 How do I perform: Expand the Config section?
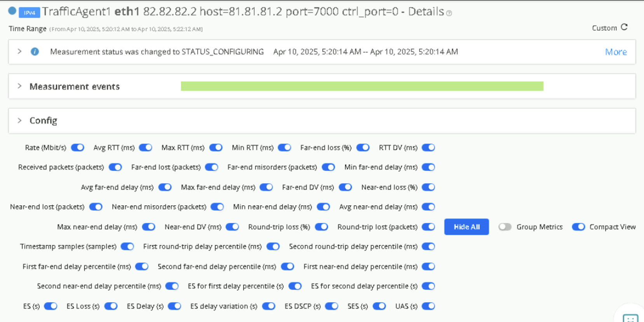click(19, 121)
